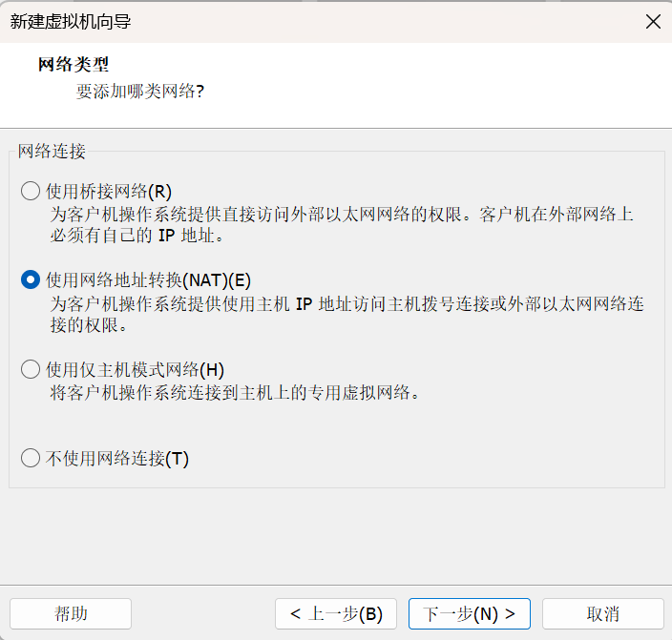This screenshot has width=672, height=640.
Task: Close the 新建虚拟机向导 dialog
Action: point(653,21)
